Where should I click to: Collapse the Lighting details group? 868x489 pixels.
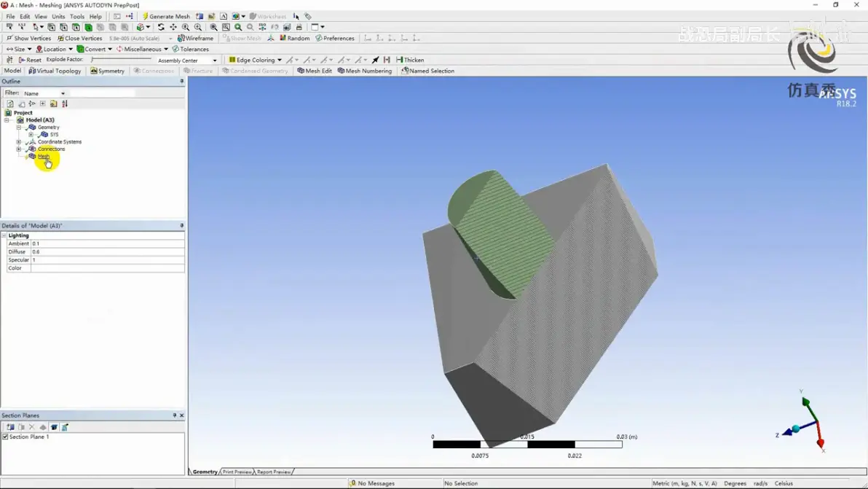pos(4,235)
